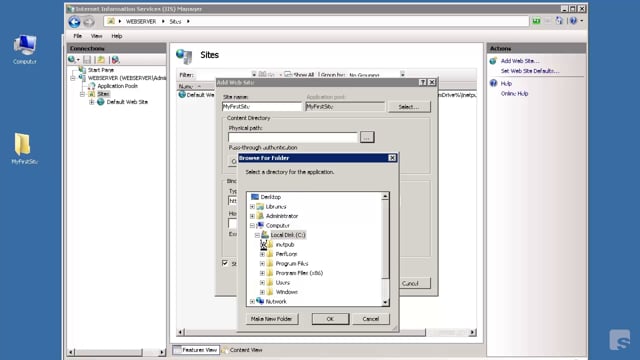
Task: Select the MyFirstSite desktop folder
Action: (x=24, y=149)
